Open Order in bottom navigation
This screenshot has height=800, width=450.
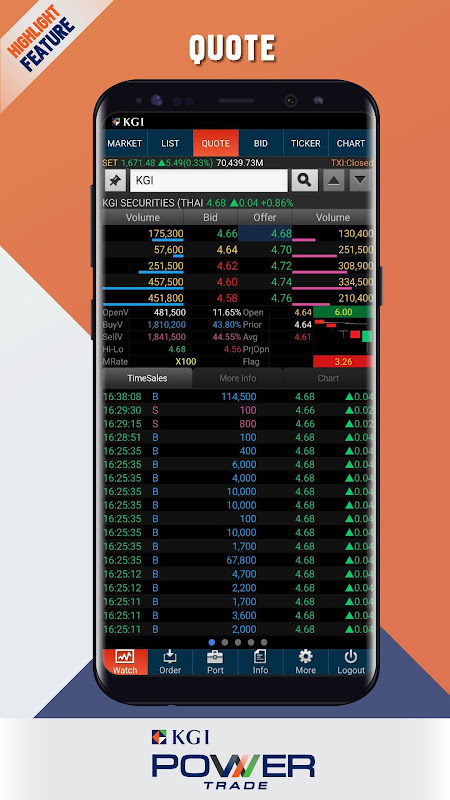[x=170, y=662]
